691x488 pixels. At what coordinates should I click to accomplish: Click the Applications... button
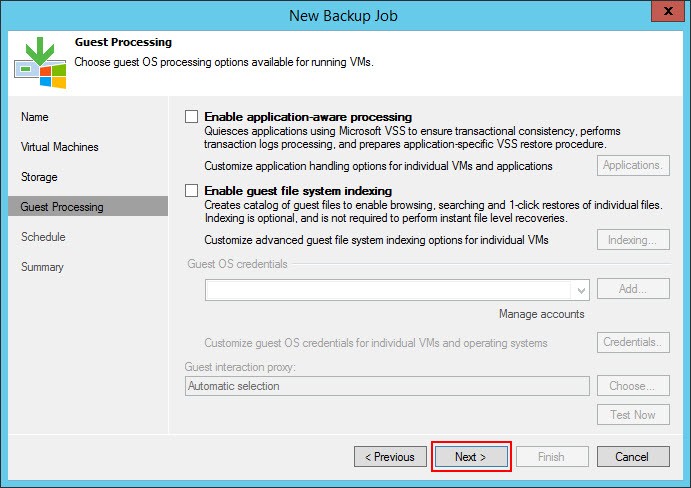tap(633, 165)
